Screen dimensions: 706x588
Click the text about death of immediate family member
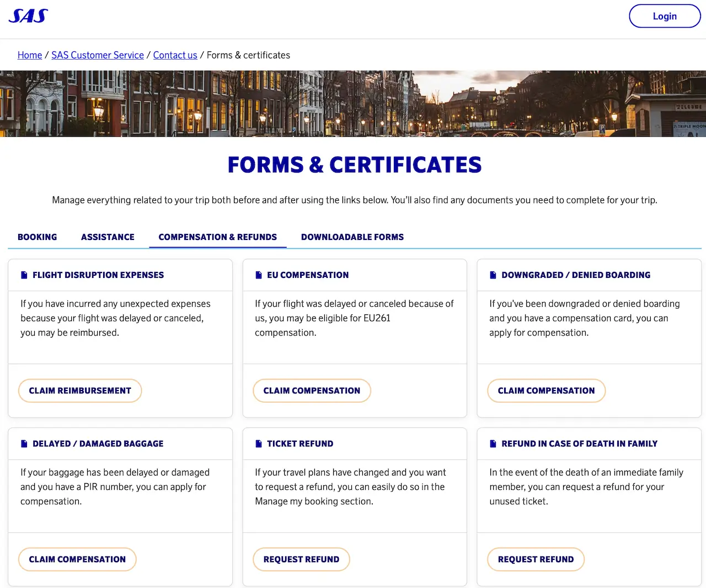(586, 487)
